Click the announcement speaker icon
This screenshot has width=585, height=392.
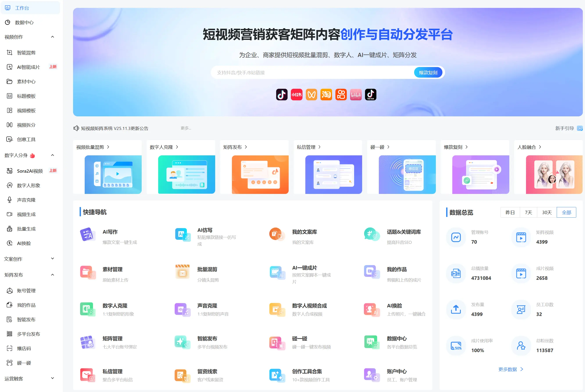(x=76, y=128)
